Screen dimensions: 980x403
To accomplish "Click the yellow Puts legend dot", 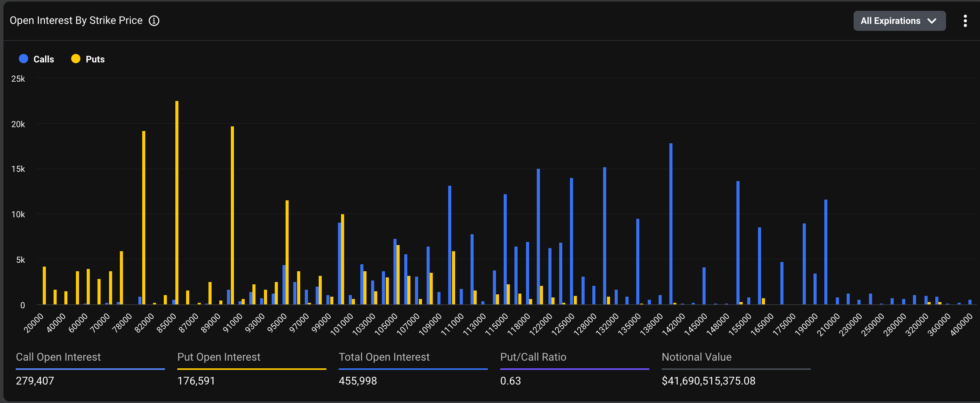I will [x=76, y=59].
